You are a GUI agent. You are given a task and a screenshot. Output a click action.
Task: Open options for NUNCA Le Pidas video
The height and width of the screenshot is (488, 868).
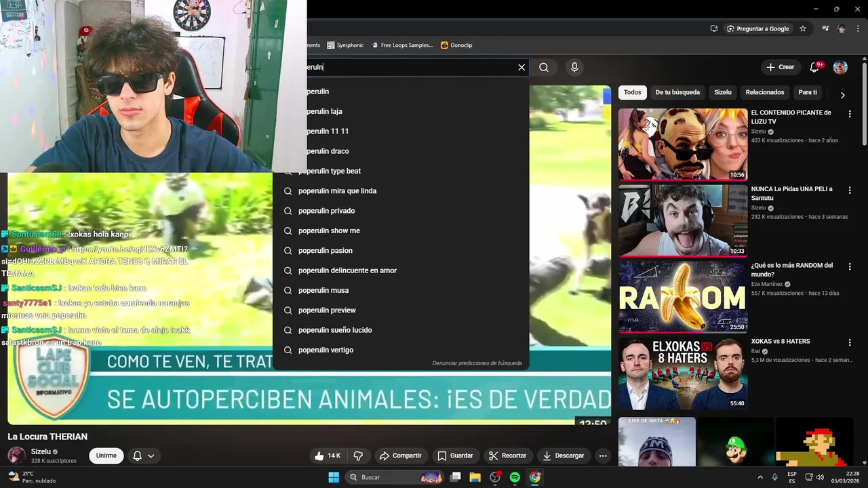(849, 190)
